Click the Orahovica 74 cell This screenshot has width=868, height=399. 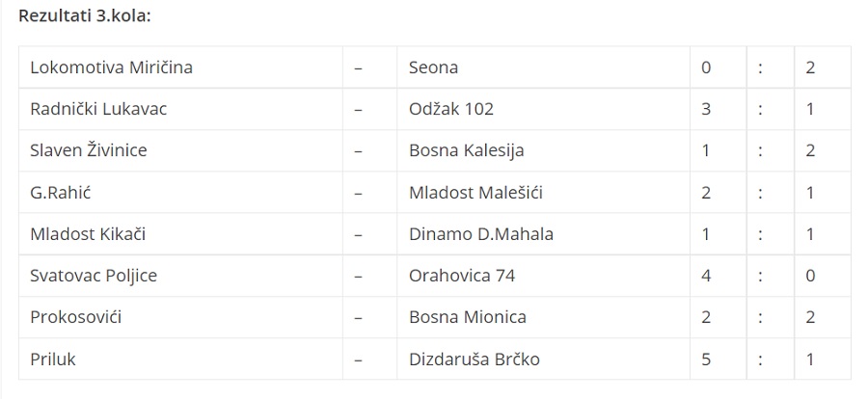point(462,276)
